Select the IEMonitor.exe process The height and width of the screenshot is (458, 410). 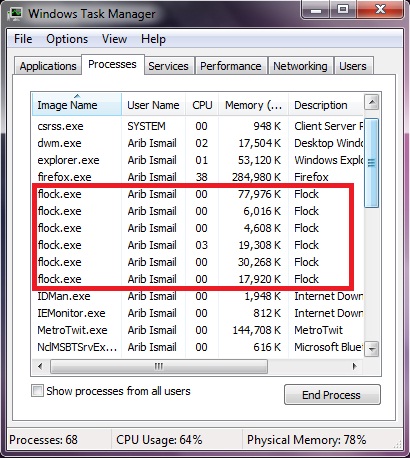pyautogui.click(x=197, y=313)
